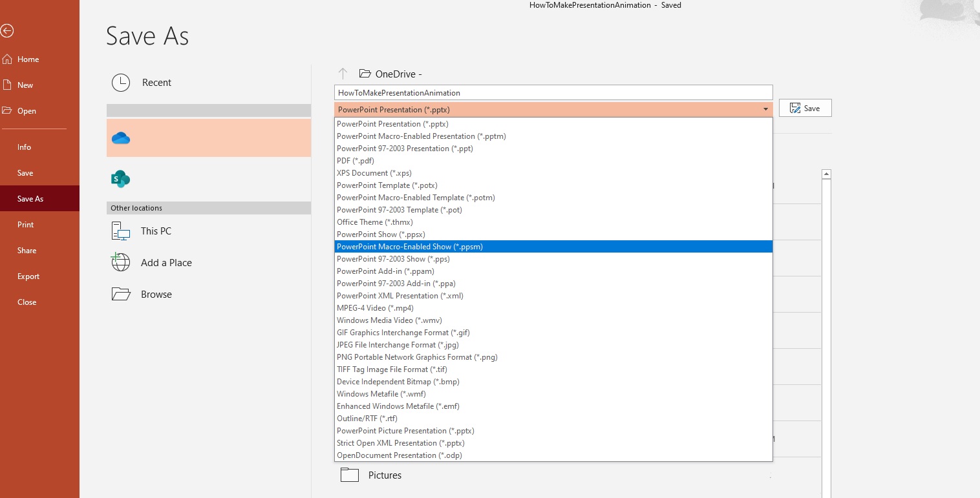Screen dimensions: 980x498
Task: Click the Save button beside file type
Action: pyautogui.click(x=805, y=109)
